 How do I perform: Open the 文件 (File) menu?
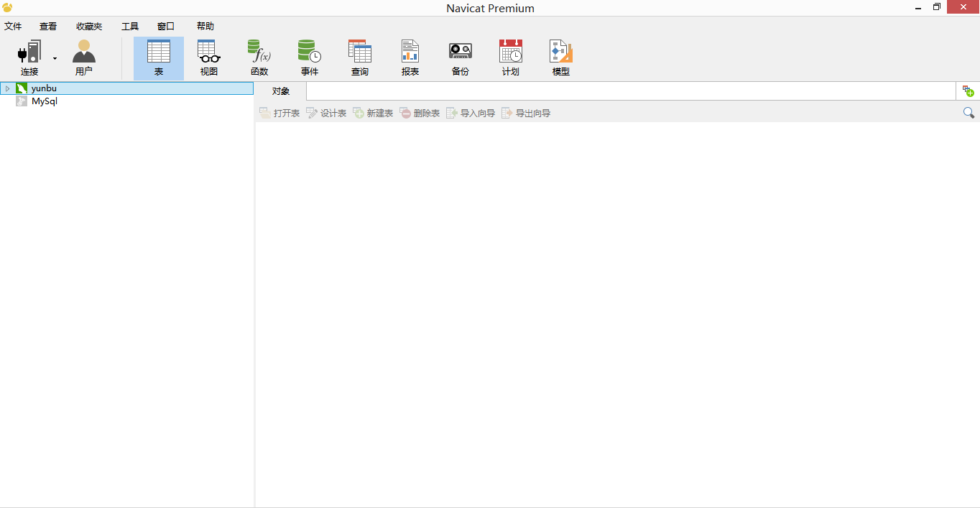13,26
